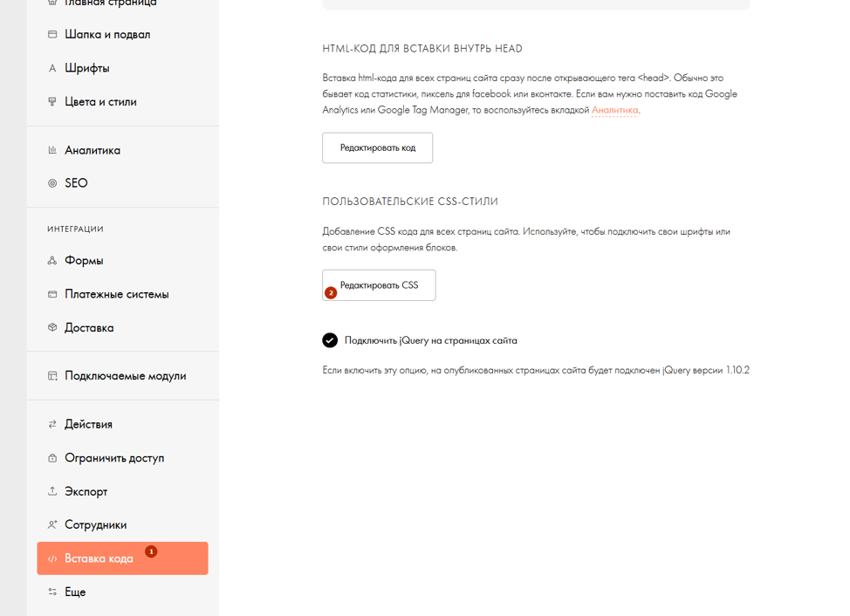Click the Аналитика chart icon
Screen dimensions: 850x616
tap(52, 150)
